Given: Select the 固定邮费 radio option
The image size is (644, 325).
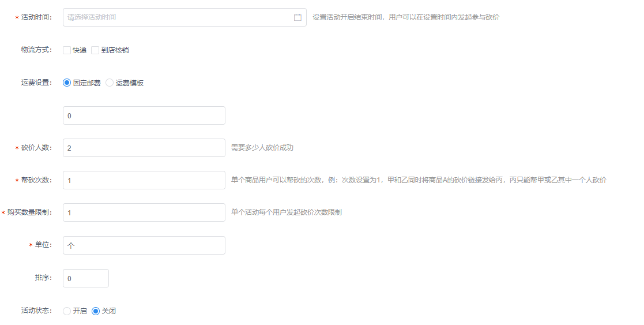Looking at the screenshot, I should 67,83.
